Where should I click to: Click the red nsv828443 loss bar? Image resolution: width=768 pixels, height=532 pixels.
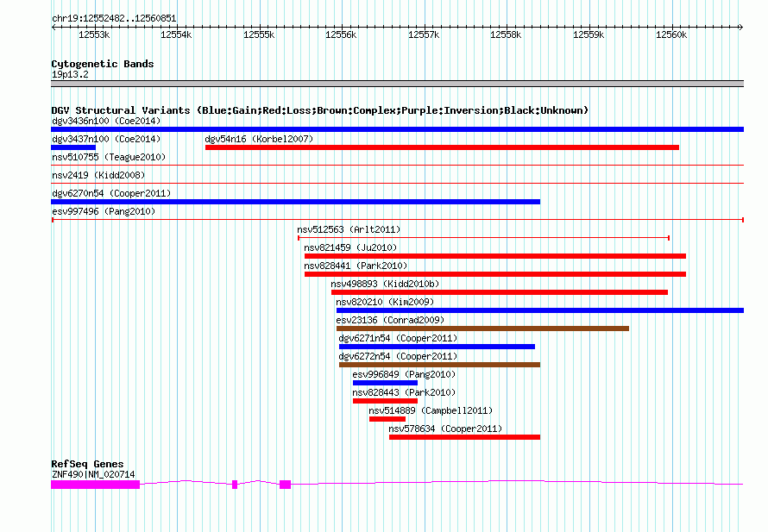coord(385,401)
